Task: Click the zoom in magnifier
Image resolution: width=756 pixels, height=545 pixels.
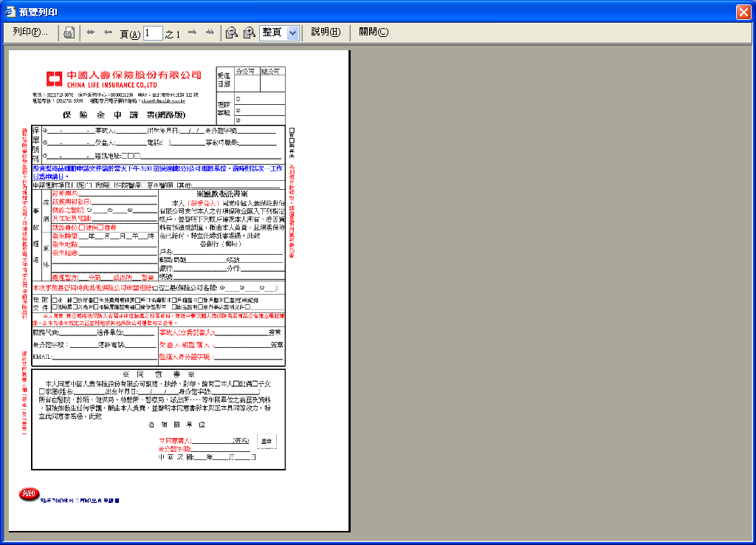Action: coord(249,32)
